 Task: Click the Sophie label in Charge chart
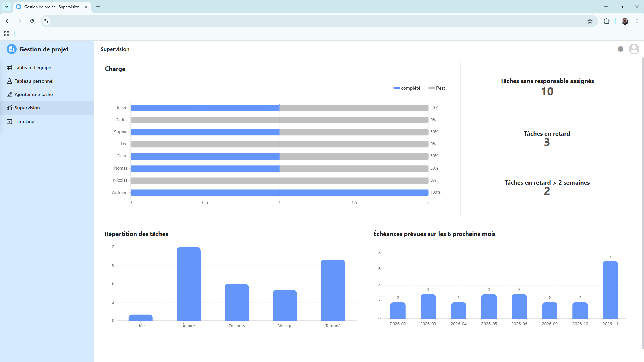click(121, 132)
